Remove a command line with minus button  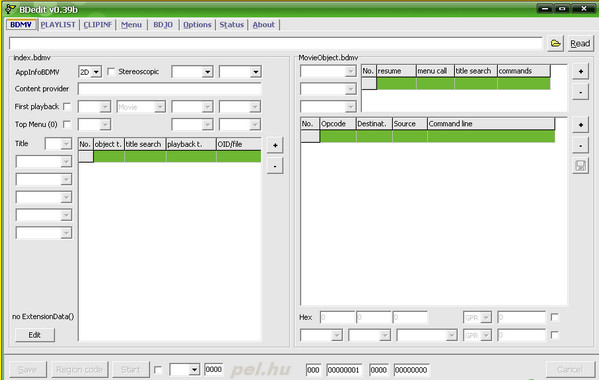coord(580,145)
